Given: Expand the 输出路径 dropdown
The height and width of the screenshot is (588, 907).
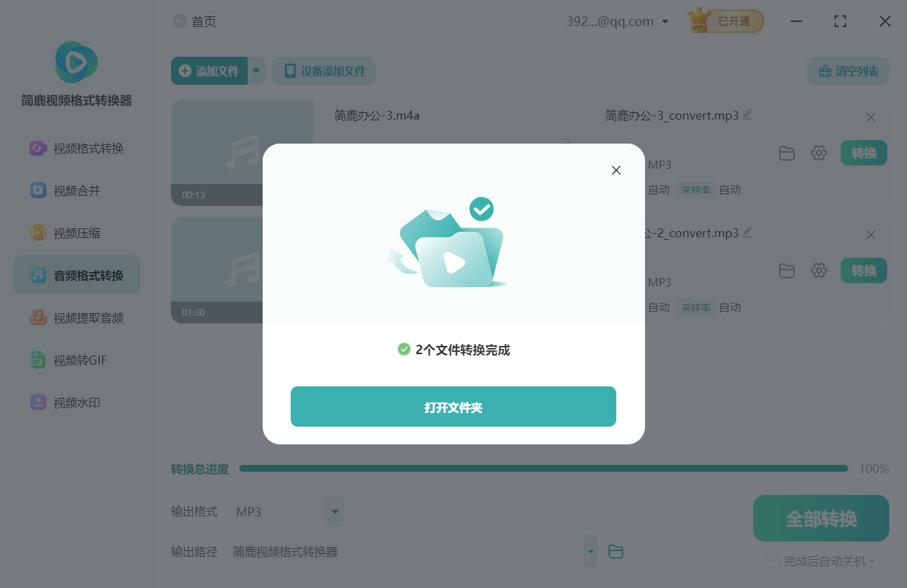Looking at the screenshot, I should [x=590, y=552].
